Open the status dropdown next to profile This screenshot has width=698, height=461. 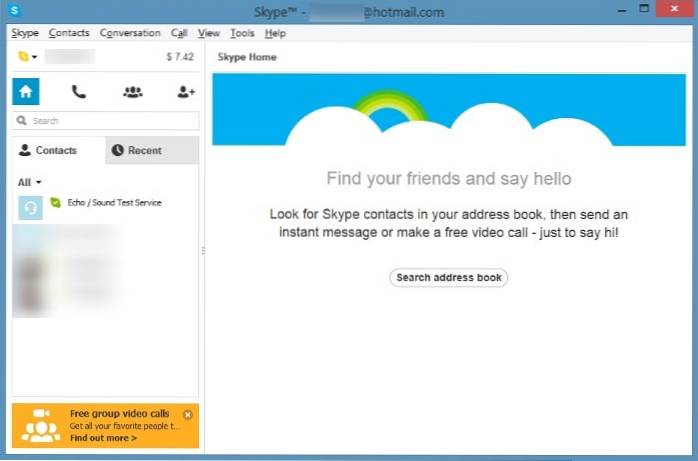tap(27, 58)
